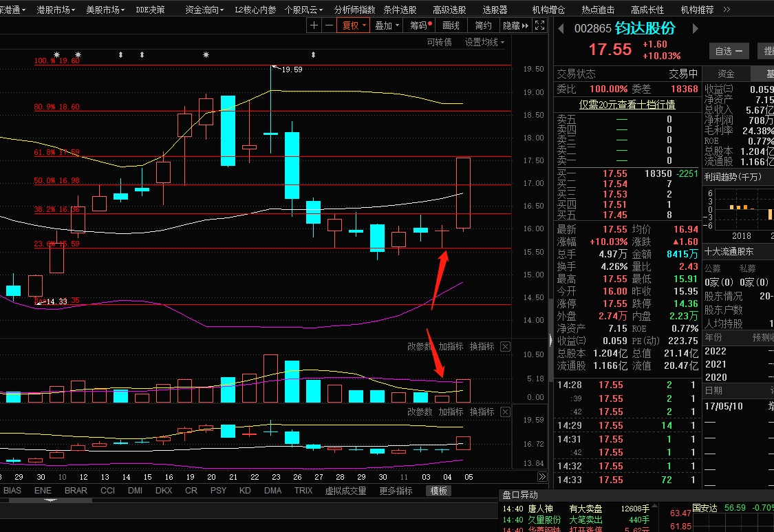The height and width of the screenshot is (532, 774).
Task: Toggle 简约 simplified mode
Action: [483, 25]
